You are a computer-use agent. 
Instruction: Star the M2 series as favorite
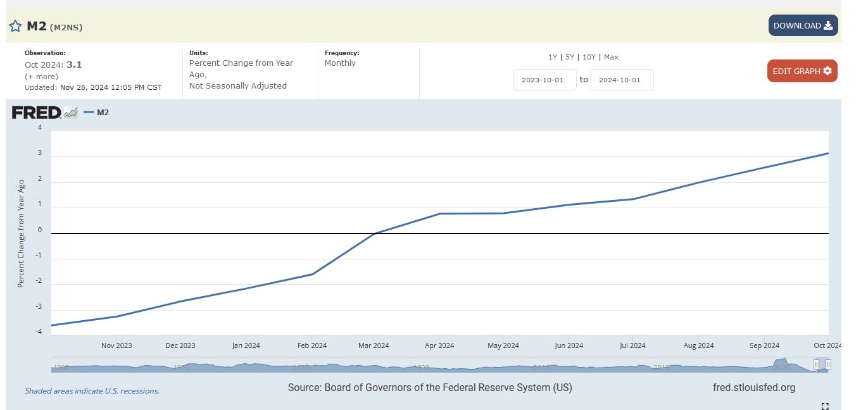(15, 26)
